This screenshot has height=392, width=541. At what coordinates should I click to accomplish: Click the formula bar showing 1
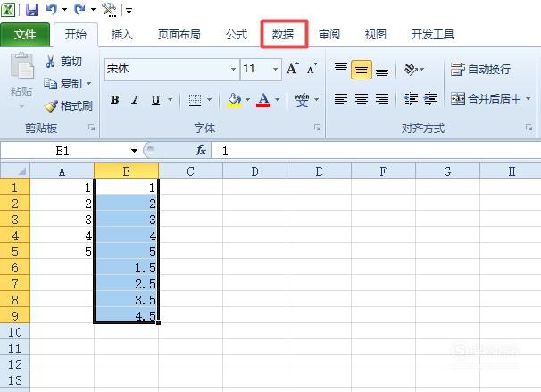(376, 151)
